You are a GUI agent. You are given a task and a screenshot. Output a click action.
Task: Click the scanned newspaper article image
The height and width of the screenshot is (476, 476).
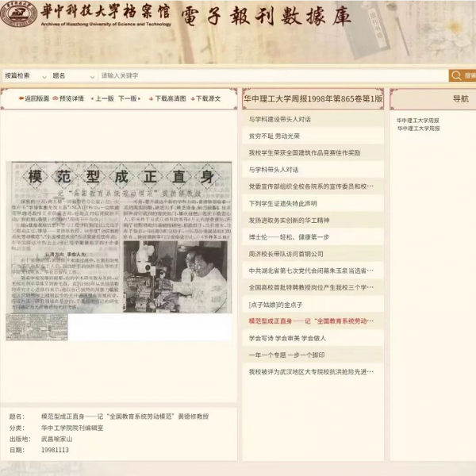(119, 238)
